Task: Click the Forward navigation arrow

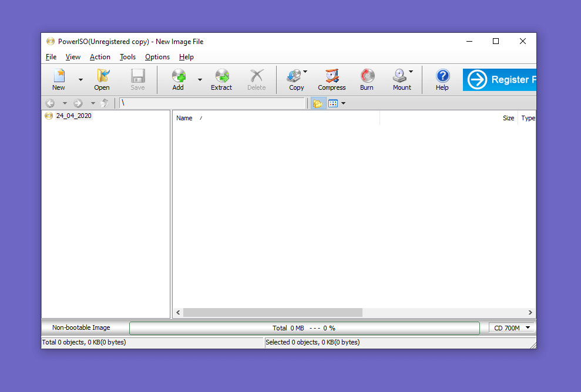Action: [x=78, y=103]
